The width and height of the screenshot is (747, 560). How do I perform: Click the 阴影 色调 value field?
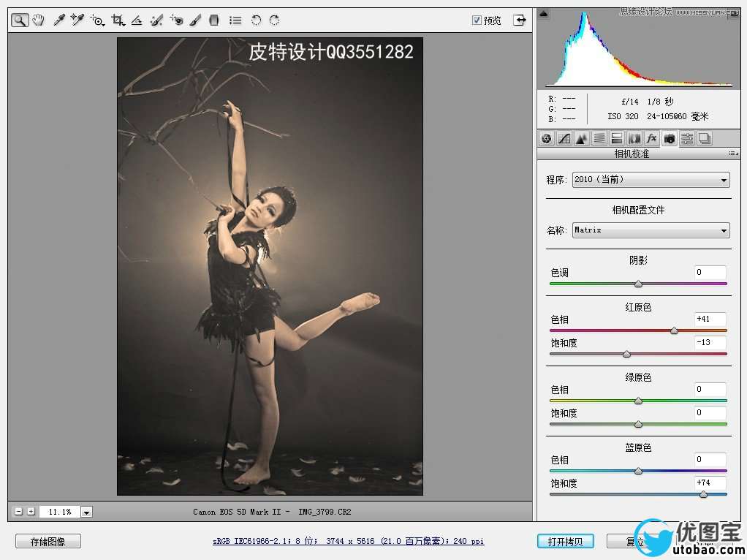pos(710,272)
